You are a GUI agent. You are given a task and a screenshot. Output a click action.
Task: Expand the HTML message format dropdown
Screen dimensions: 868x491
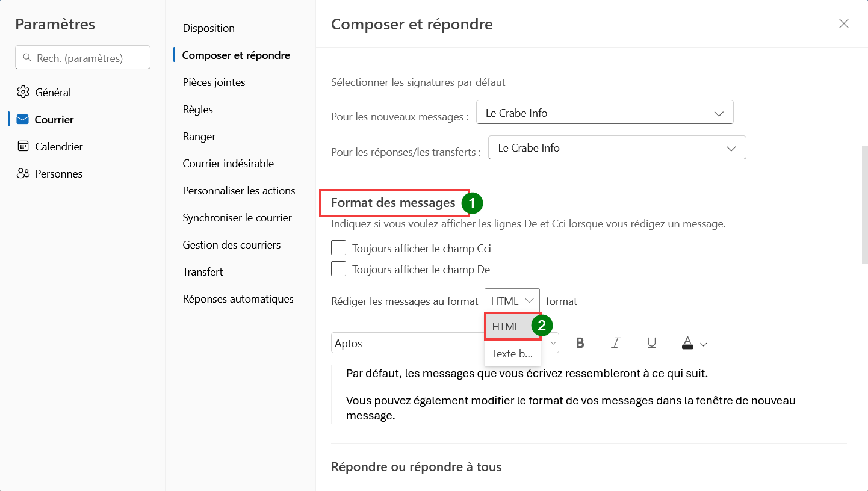(512, 301)
